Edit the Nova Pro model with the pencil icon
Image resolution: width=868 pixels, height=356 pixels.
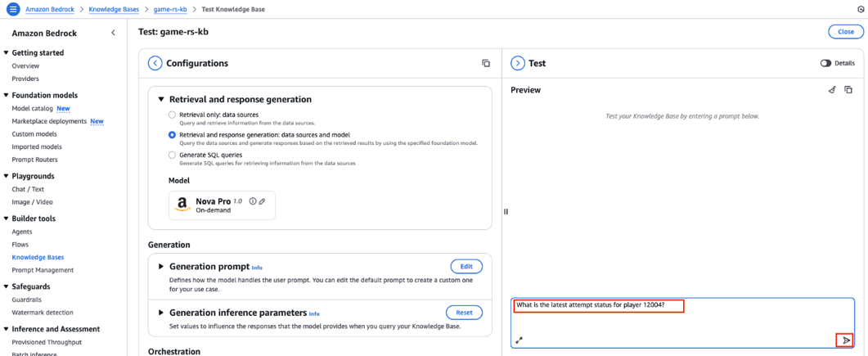(x=262, y=201)
